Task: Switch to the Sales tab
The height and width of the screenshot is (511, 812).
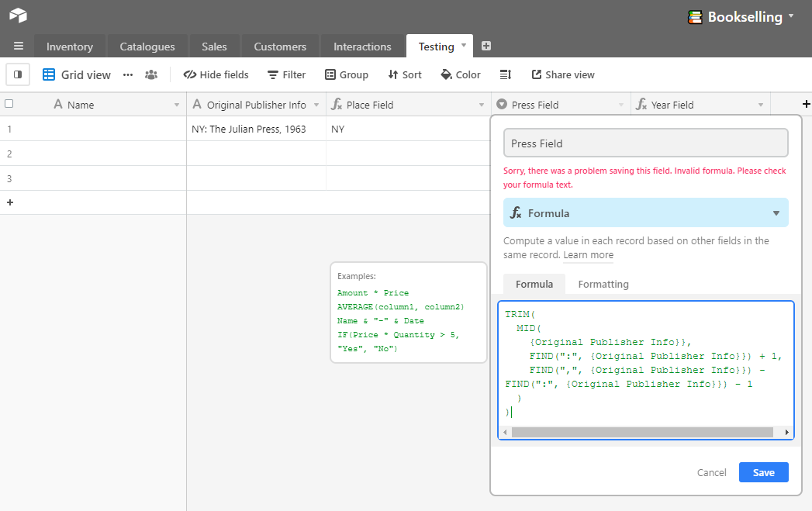Action: coord(214,47)
